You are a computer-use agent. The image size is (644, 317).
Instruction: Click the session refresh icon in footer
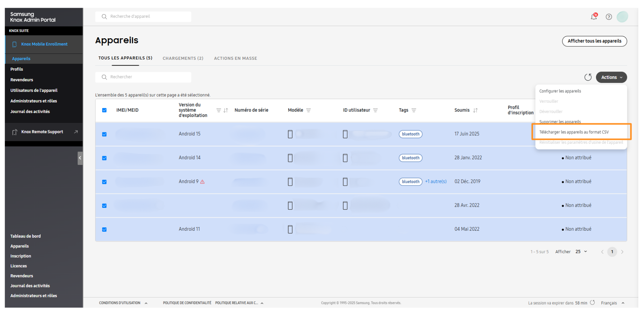pyautogui.click(x=592, y=303)
